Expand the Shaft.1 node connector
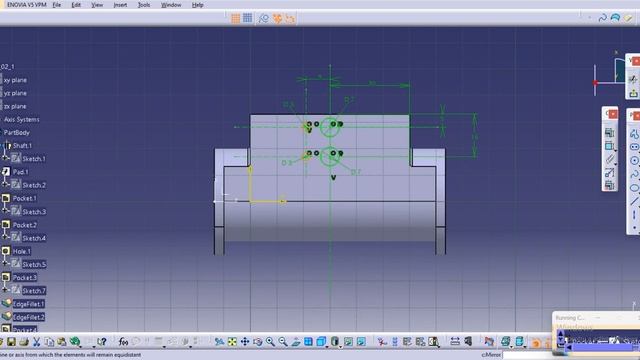 click(5, 158)
